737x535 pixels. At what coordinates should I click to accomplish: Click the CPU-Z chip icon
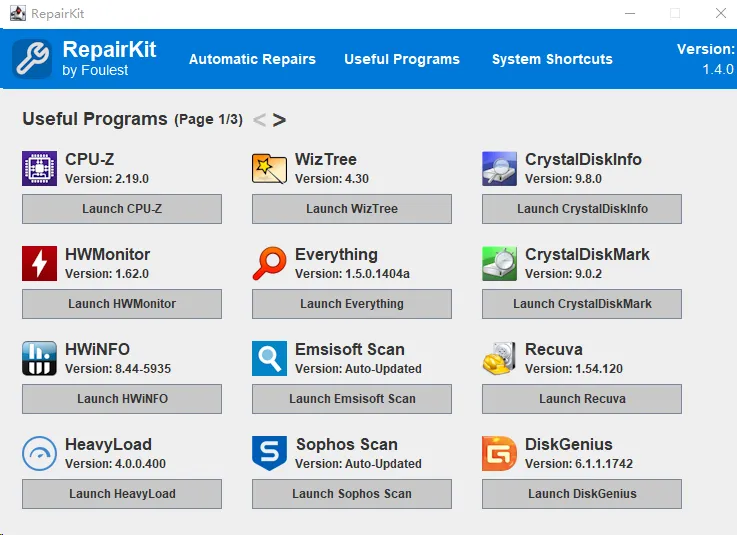coord(39,168)
